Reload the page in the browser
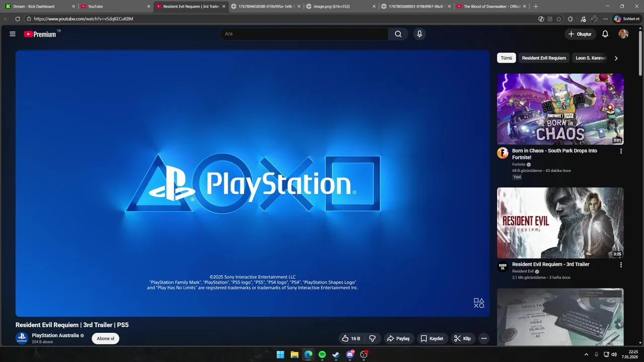This screenshot has height=362, width=644. pyautogui.click(x=18, y=19)
